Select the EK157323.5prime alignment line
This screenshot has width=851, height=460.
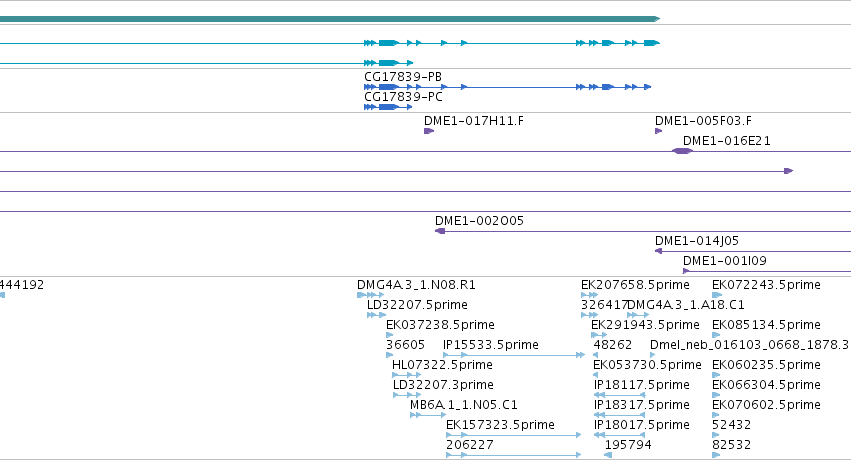(x=513, y=435)
